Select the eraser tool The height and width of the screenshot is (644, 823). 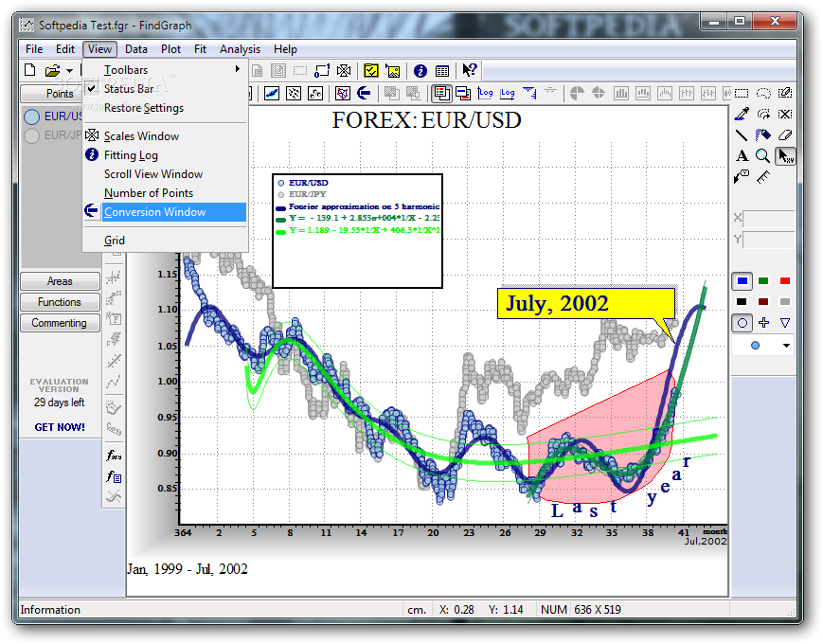[785, 134]
